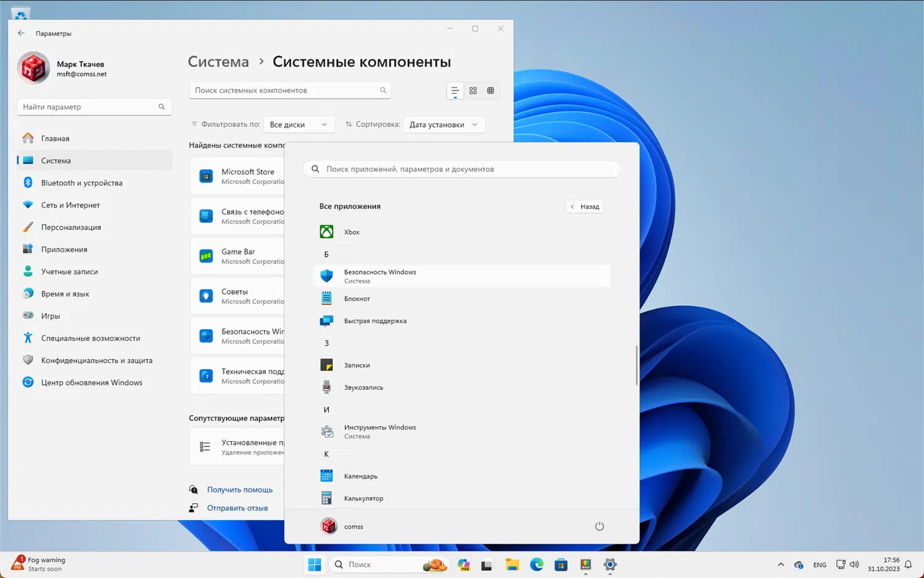The height and width of the screenshot is (578, 924).
Task: Switch to list view of system components
Action: [455, 91]
